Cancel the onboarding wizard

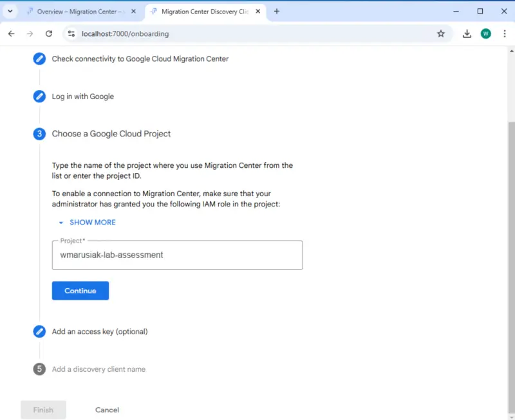pos(106,410)
